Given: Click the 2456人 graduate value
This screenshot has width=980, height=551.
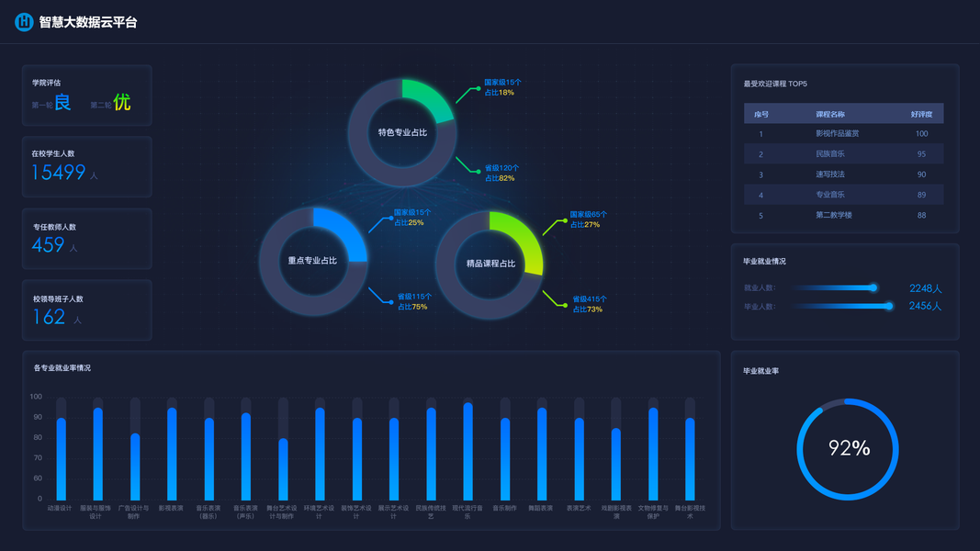Looking at the screenshot, I should [925, 306].
